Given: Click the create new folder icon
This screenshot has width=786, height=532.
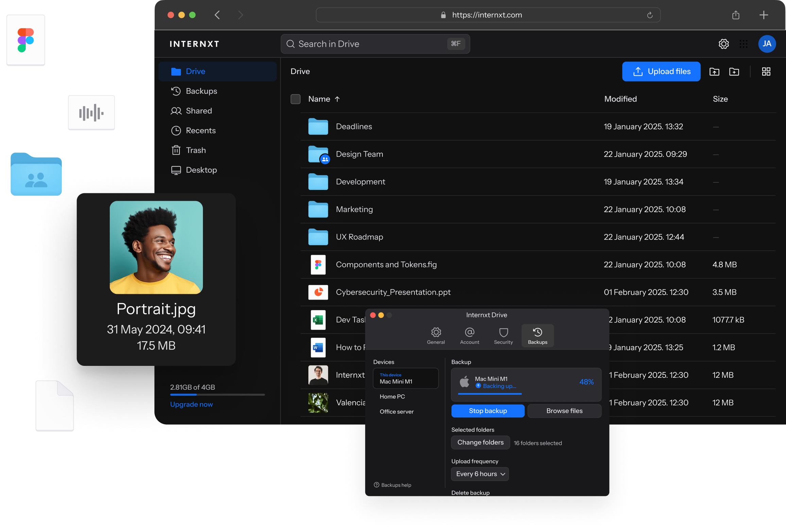Looking at the screenshot, I should pyautogui.click(x=734, y=72).
